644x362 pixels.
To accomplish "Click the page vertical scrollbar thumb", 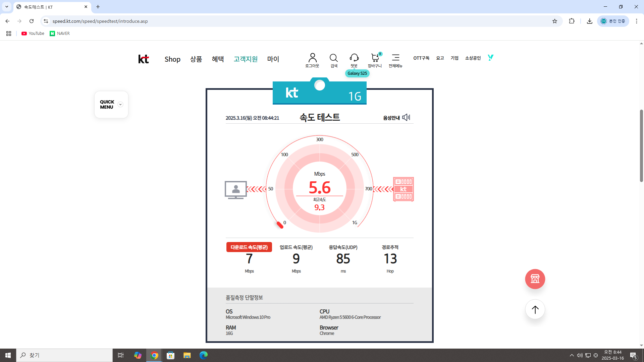I will pyautogui.click(x=641, y=146).
